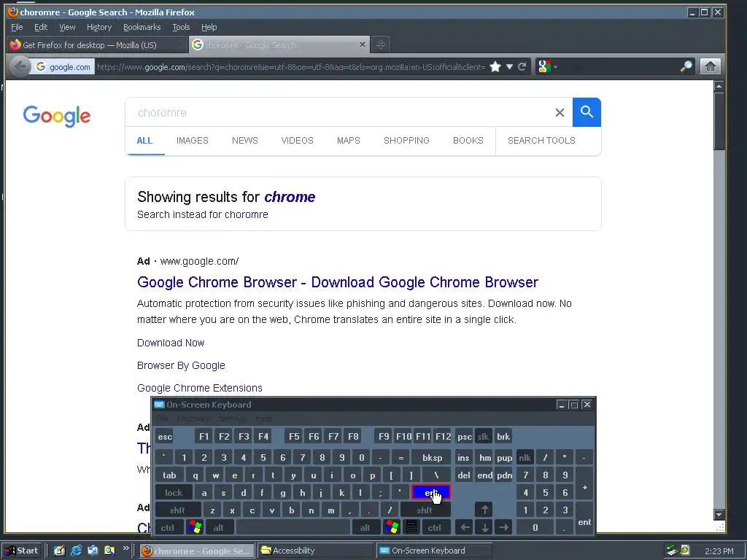This screenshot has height=560, width=747.
Task: Toggle the ctrl key at keyboard's bottom-left corner
Action: click(168, 527)
